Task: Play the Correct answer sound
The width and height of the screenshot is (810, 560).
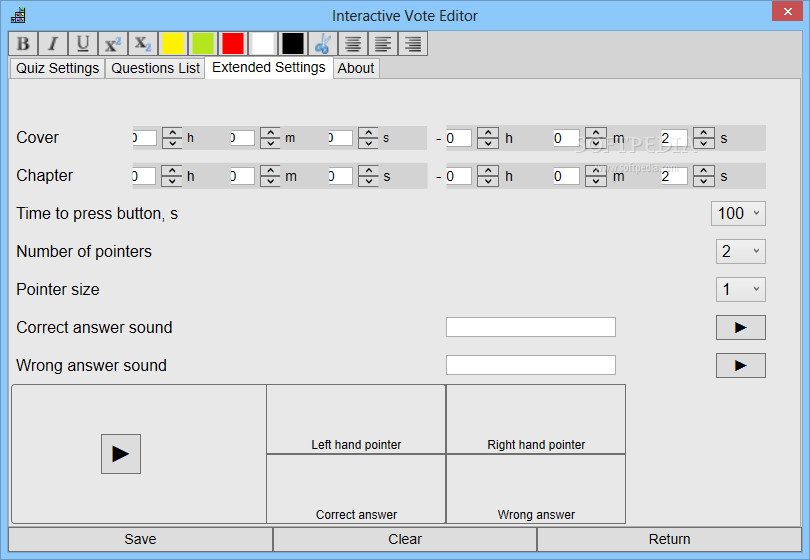Action: pos(741,328)
